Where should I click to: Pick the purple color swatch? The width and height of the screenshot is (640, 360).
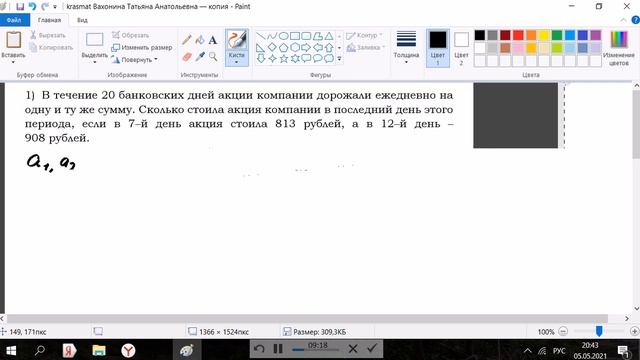tap(596, 35)
